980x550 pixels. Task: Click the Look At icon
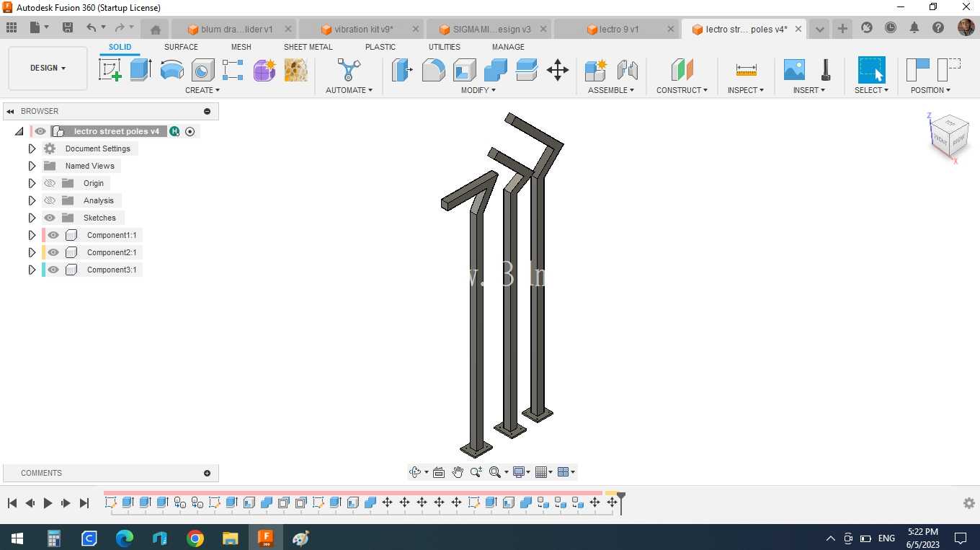(x=438, y=472)
